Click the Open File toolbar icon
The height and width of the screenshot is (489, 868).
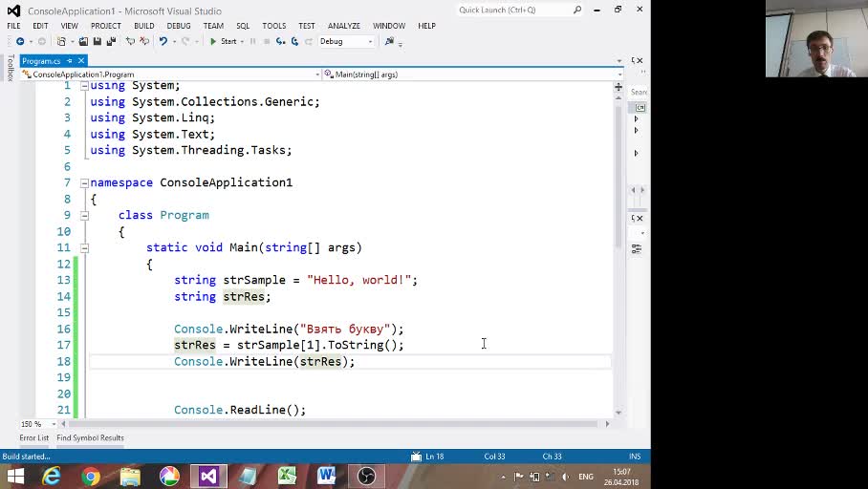[83, 41]
